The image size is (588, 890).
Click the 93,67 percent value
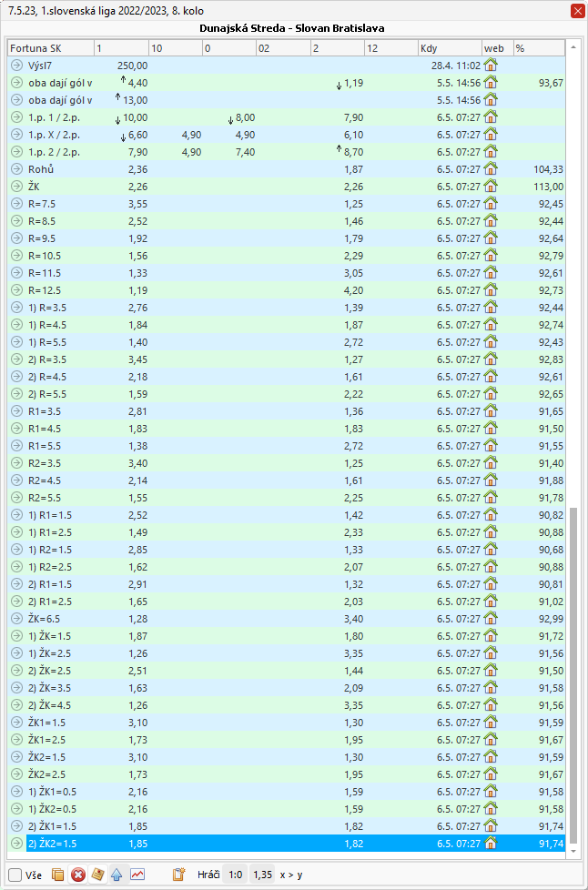[551, 83]
